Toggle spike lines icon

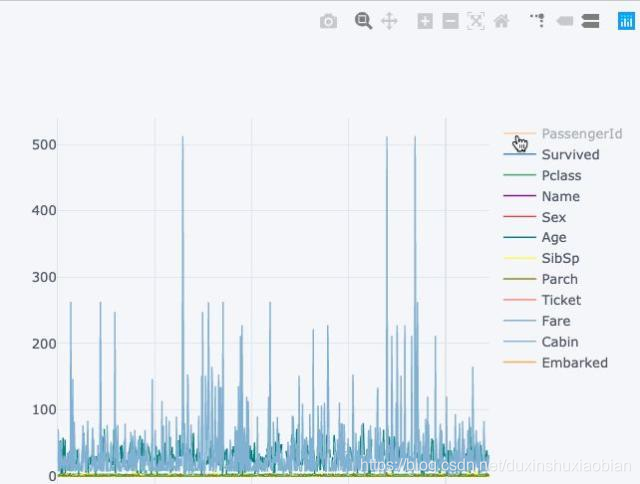tap(538, 20)
